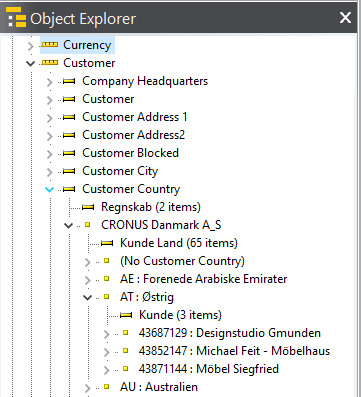Click the Customer Country hierarchy icon

[x=69, y=189]
